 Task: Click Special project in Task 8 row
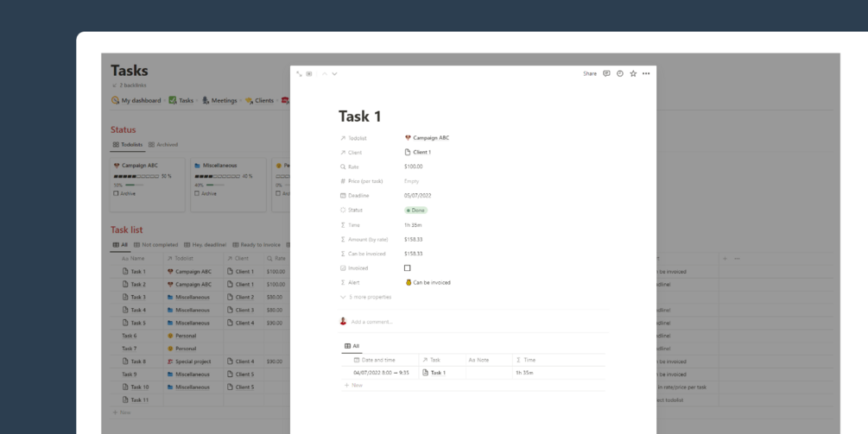pyautogui.click(x=189, y=361)
